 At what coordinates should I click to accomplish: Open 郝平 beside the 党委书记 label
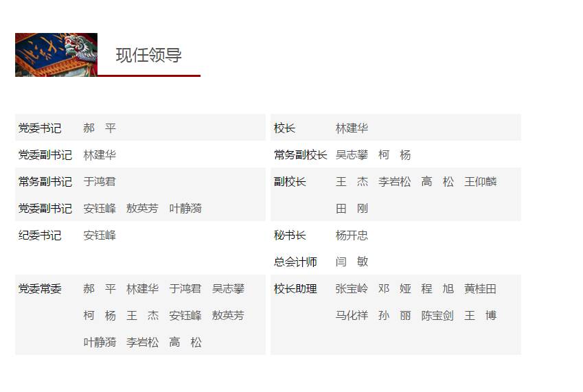(100, 128)
